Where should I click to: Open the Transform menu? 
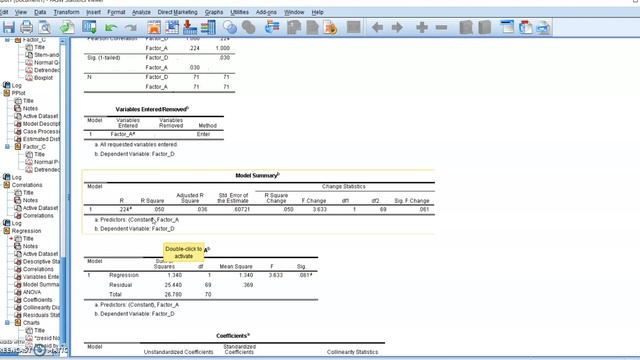67,12
